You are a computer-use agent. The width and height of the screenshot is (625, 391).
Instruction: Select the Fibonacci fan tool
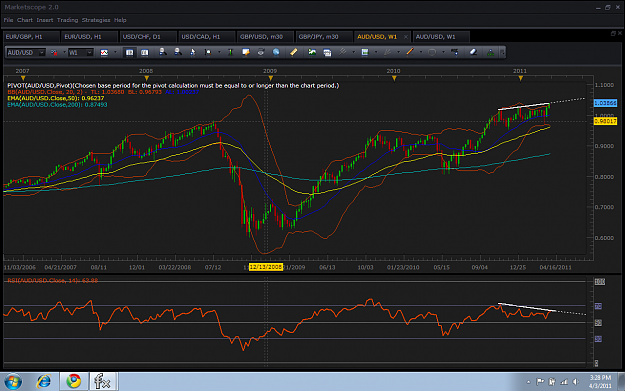387,52
